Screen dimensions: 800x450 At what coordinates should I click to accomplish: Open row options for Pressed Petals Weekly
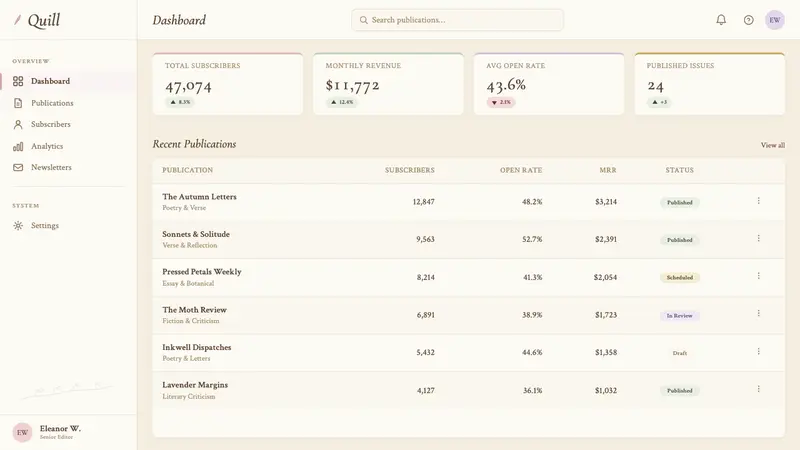coord(759,276)
